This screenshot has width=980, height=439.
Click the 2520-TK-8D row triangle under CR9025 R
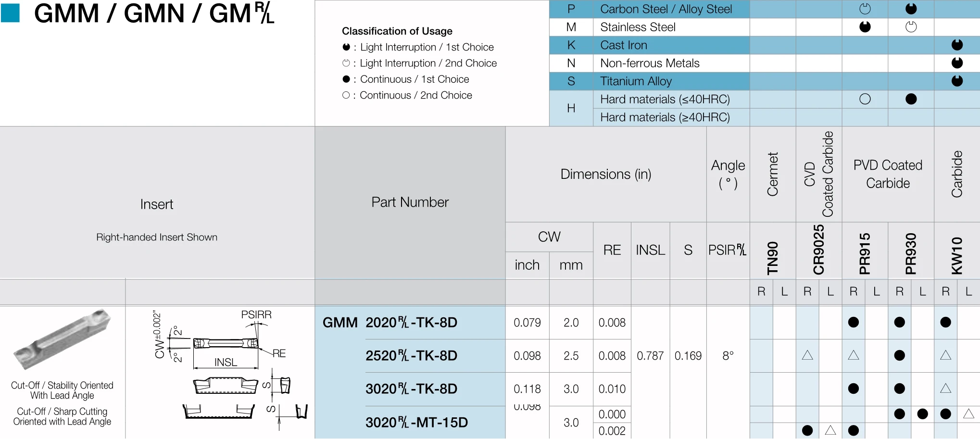coord(807,355)
